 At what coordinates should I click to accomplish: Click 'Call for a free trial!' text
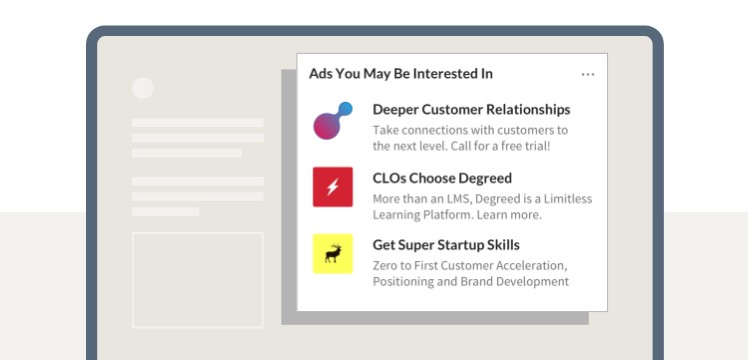pos(500,146)
